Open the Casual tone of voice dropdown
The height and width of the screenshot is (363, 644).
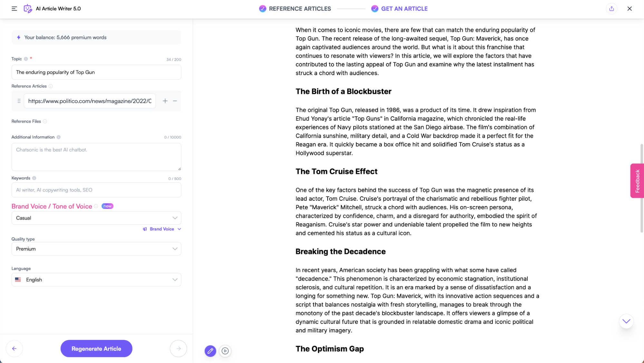tap(96, 218)
